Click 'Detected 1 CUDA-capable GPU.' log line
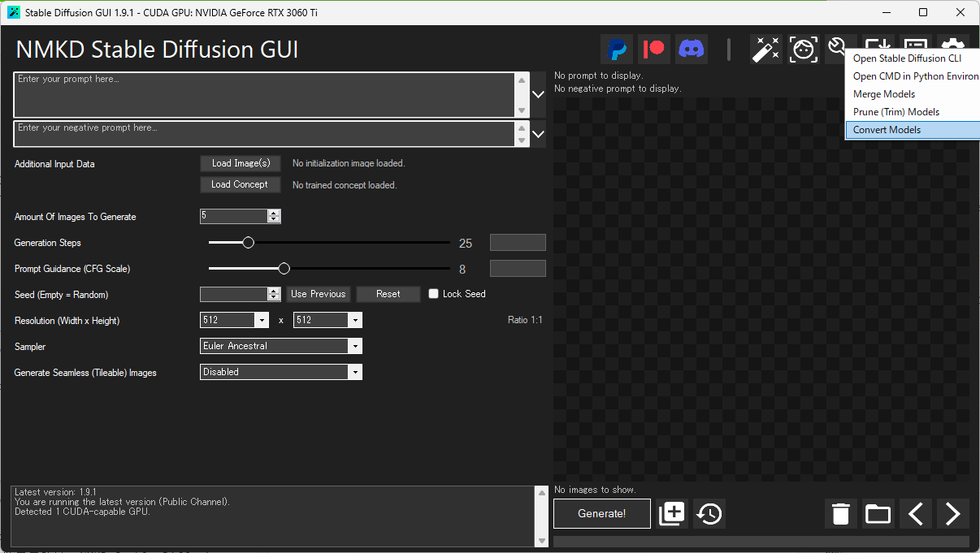 (82, 512)
